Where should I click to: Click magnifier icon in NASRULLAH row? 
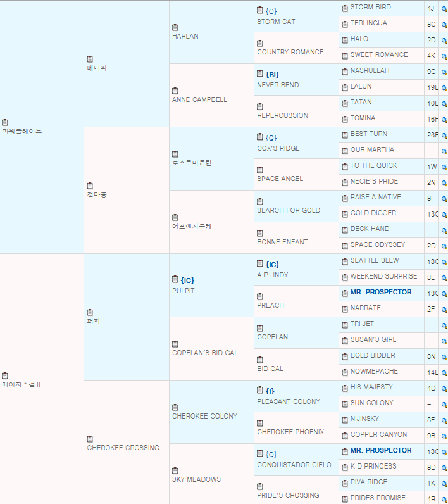point(444,72)
